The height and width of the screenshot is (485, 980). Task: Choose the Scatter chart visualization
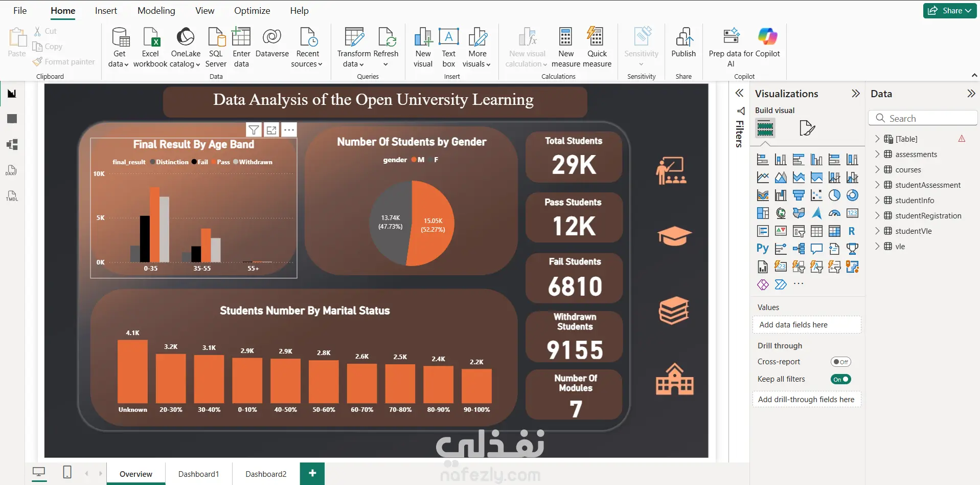[816, 195]
